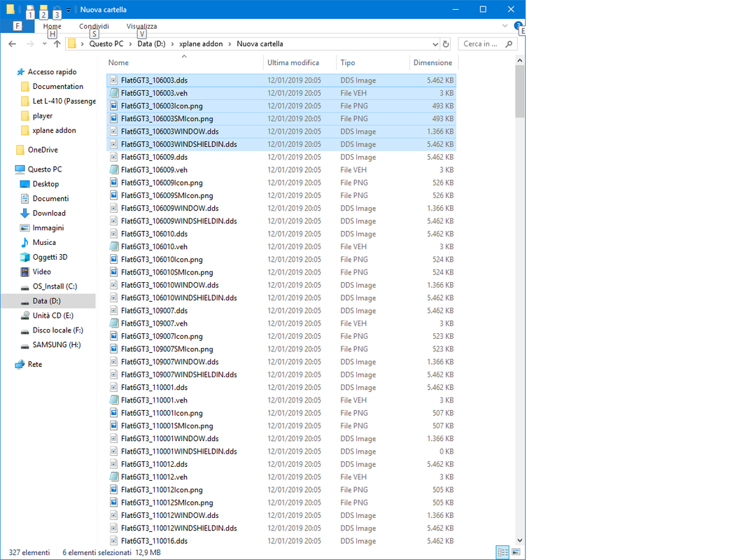Focus the Cerca in search field
The image size is (737, 560).
point(480,43)
